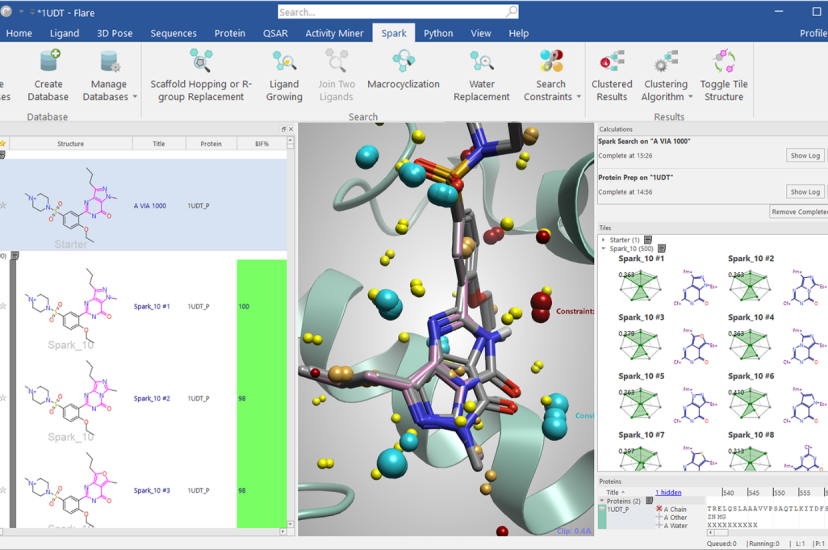Show Clustered Results
The width and height of the screenshot is (828, 550).
tap(611, 75)
